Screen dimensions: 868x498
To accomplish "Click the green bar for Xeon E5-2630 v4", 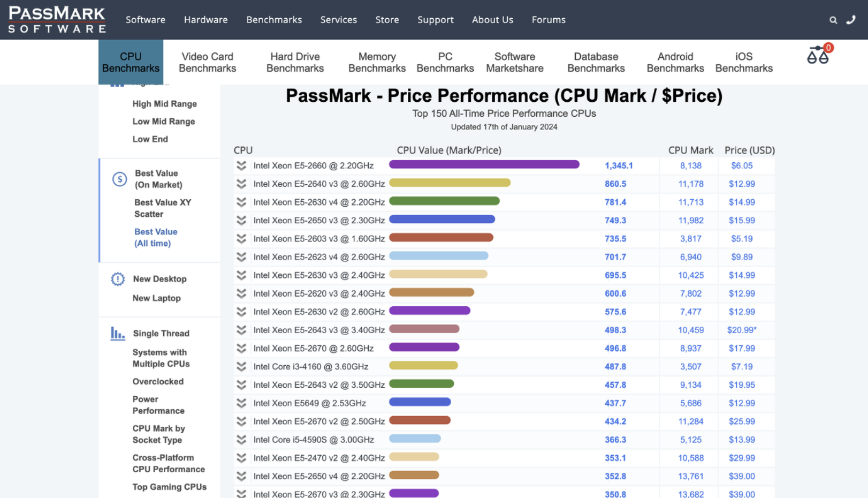I will click(444, 201).
